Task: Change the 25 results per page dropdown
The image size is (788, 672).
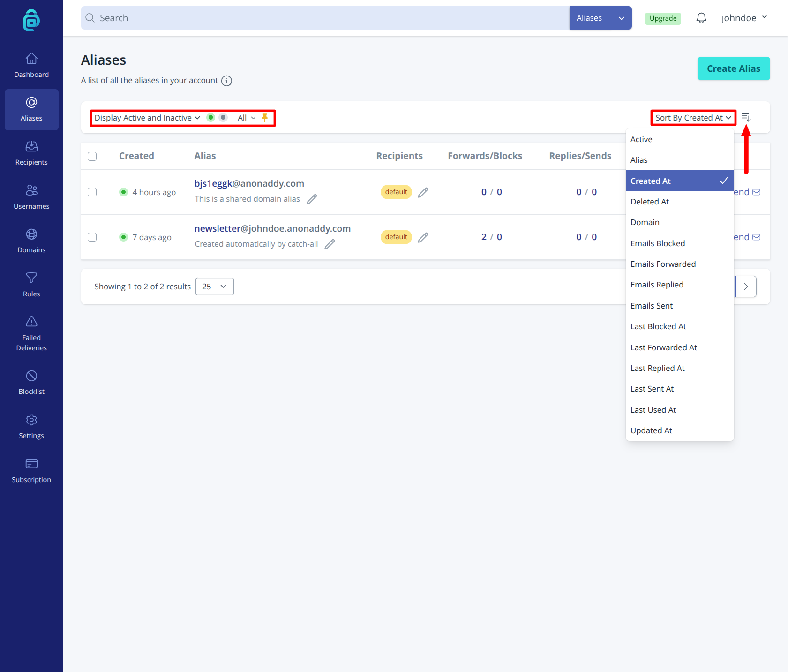Action: pos(215,287)
